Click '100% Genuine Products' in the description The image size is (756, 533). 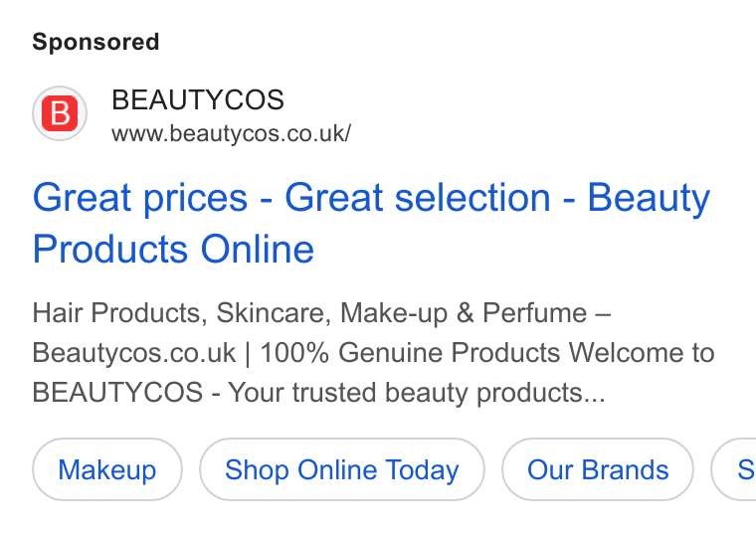tap(410, 353)
